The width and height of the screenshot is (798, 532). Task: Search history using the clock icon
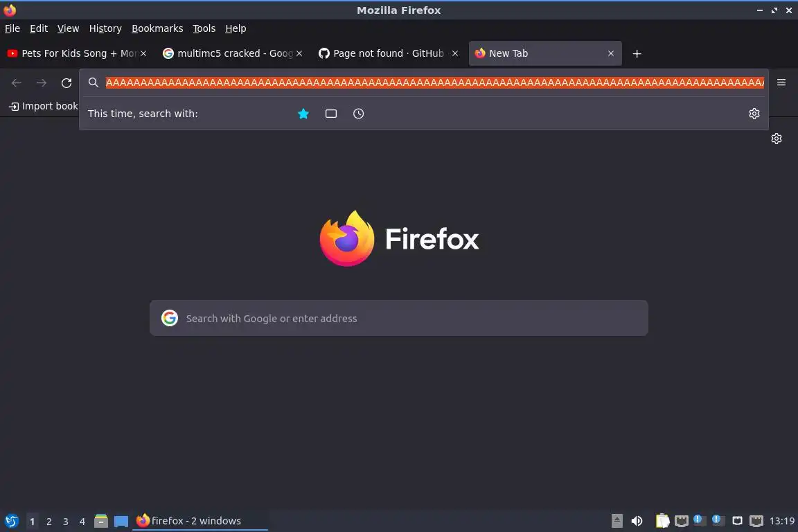point(358,114)
